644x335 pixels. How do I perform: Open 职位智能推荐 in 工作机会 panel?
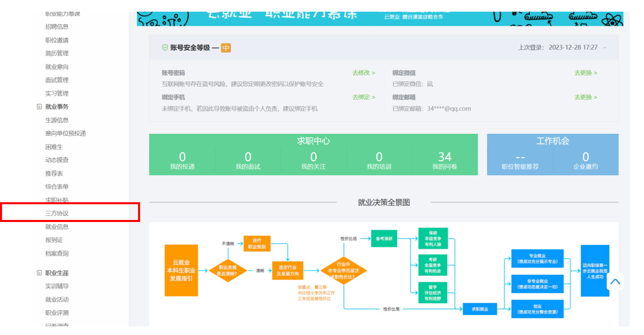tap(520, 161)
